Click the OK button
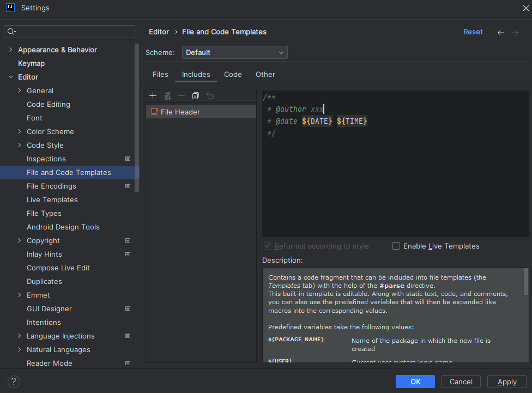532x393 pixels. [415, 382]
